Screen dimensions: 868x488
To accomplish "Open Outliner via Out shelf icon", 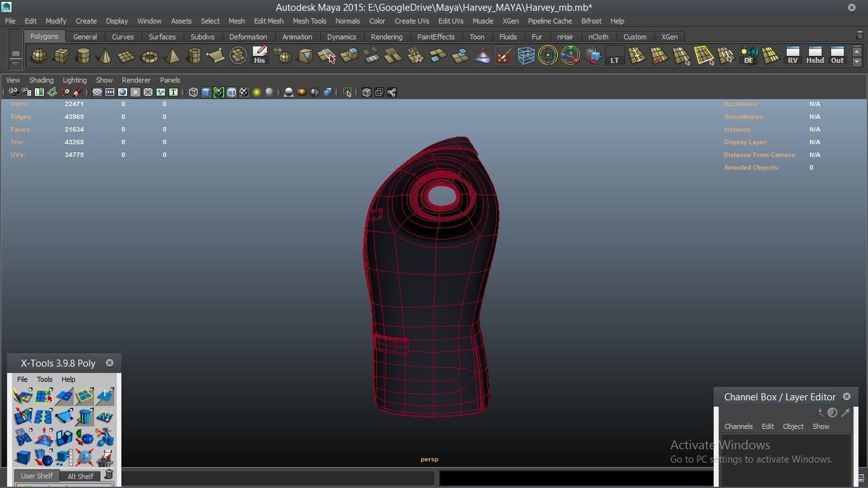I will [837, 56].
